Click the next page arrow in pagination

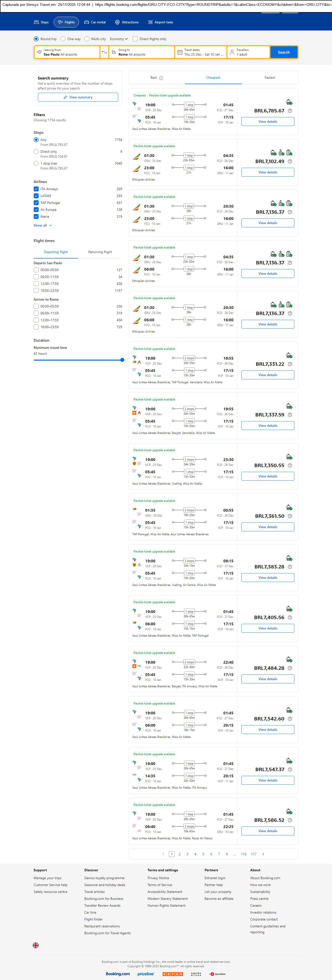[x=263, y=854]
